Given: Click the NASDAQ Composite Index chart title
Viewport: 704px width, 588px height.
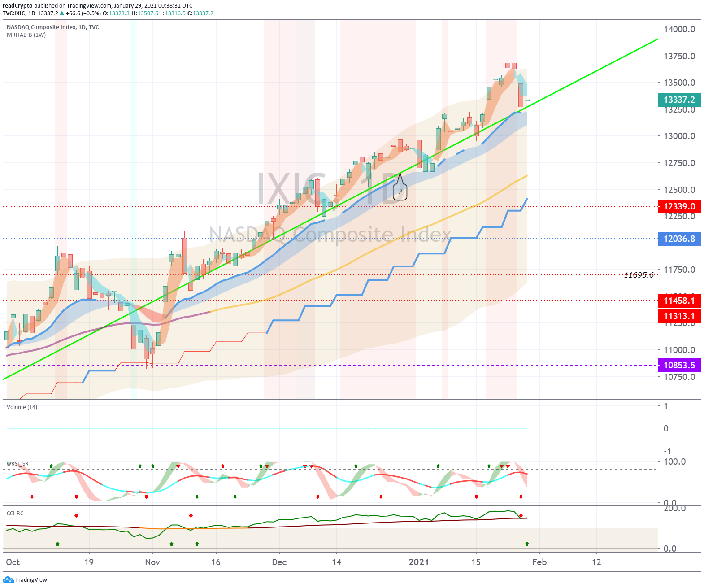Looking at the screenshot, I should pos(52,27).
